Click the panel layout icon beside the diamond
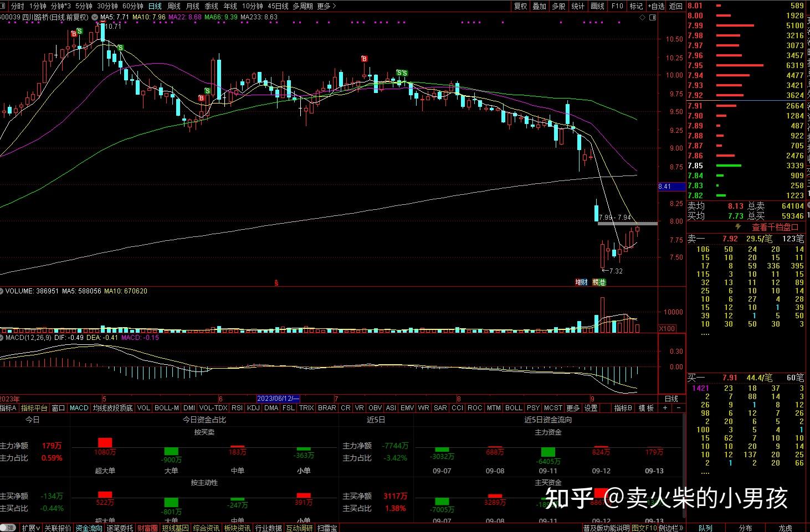 pyautogui.click(x=652, y=17)
